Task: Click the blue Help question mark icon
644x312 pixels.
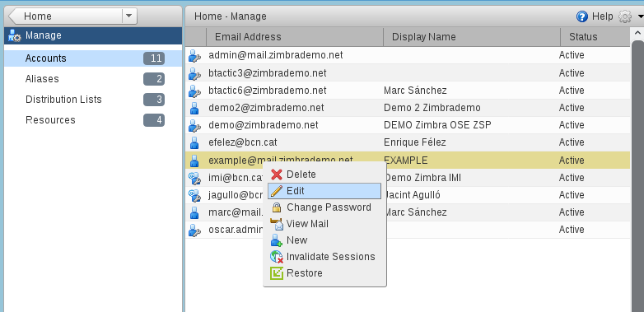Action: pyautogui.click(x=582, y=16)
